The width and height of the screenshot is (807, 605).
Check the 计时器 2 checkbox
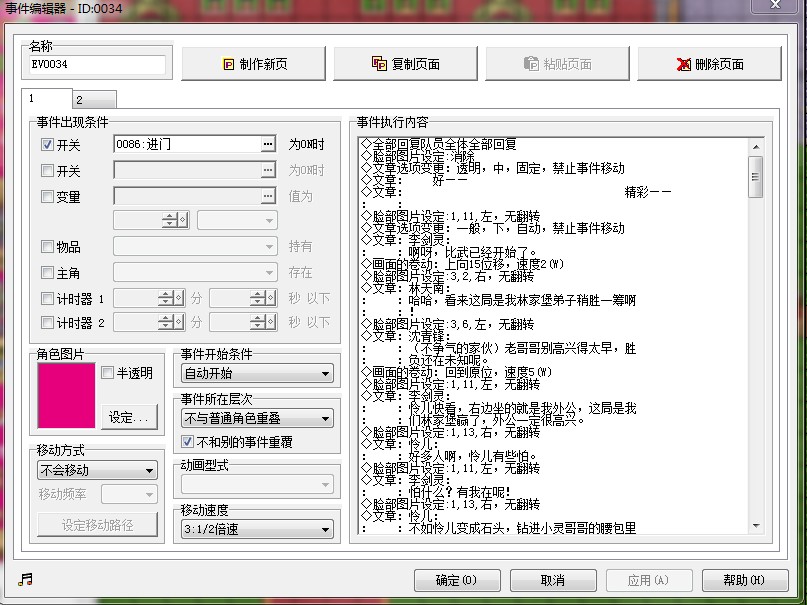(47, 323)
